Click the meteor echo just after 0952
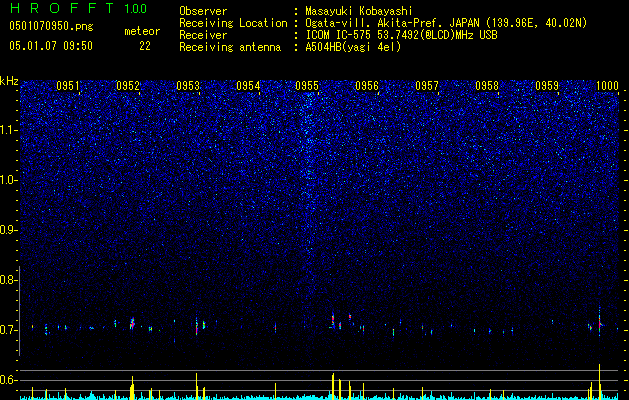Image resolution: width=629 pixels, height=400 pixels. point(132,324)
